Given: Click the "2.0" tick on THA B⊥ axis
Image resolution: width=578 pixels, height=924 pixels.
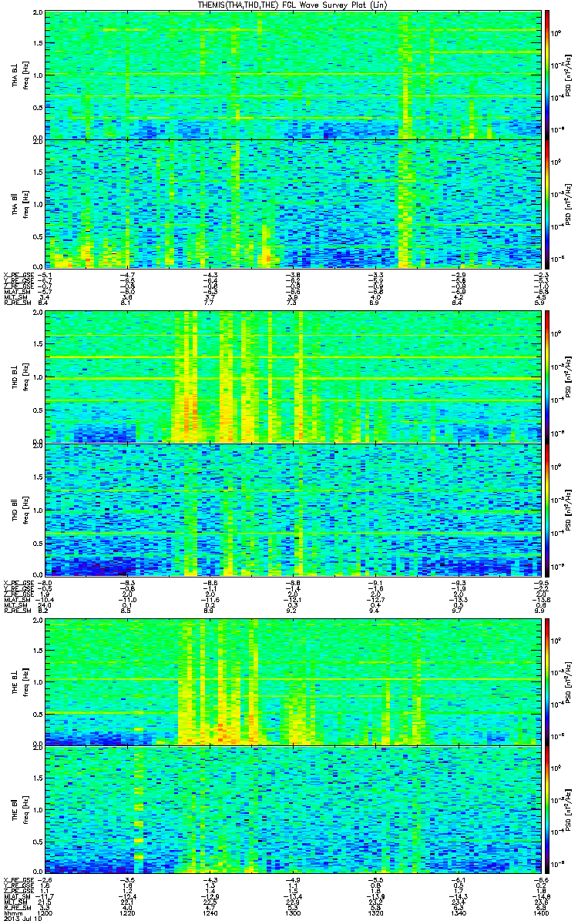Looking at the screenshot, I should (x=37, y=14).
